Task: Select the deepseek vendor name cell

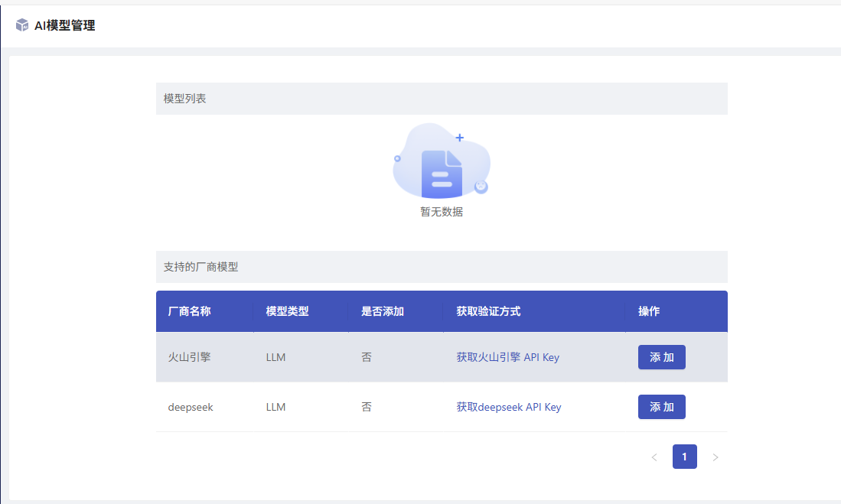Action: pos(191,407)
